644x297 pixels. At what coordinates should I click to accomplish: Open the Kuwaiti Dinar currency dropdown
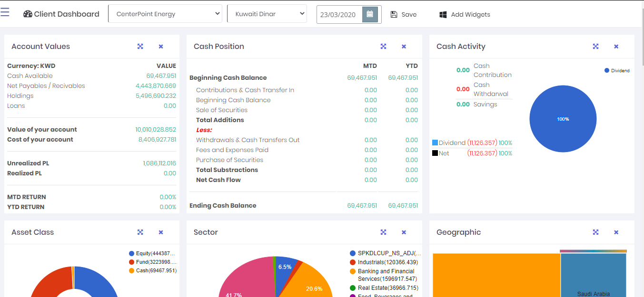coord(267,14)
